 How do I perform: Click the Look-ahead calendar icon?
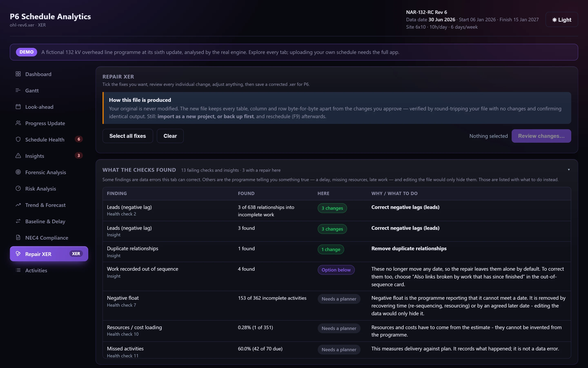coord(18,107)
